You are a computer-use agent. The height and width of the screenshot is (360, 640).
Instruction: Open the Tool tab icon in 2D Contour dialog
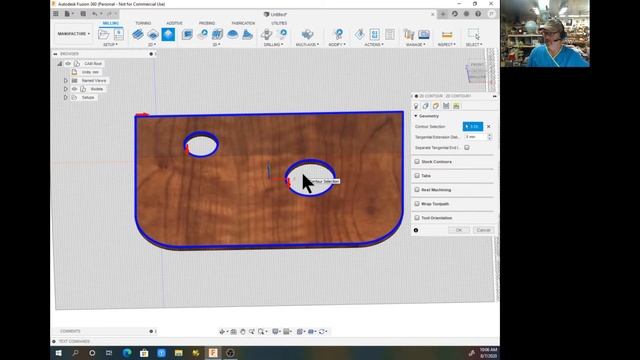coord(416,106)
